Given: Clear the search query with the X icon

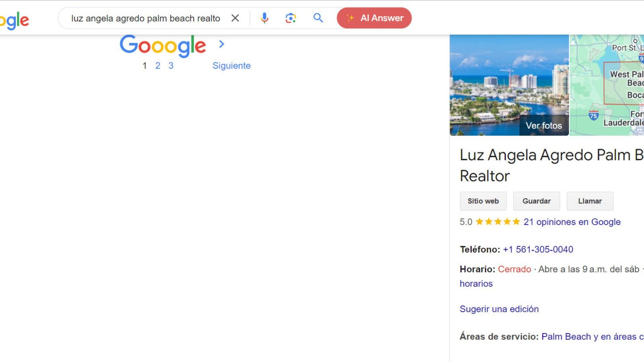Looking at the screenshot, I should [x=235, y=18].
